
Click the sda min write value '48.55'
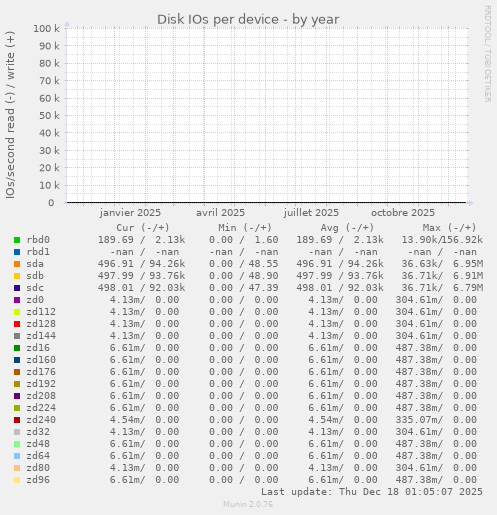tap(263, 264)
